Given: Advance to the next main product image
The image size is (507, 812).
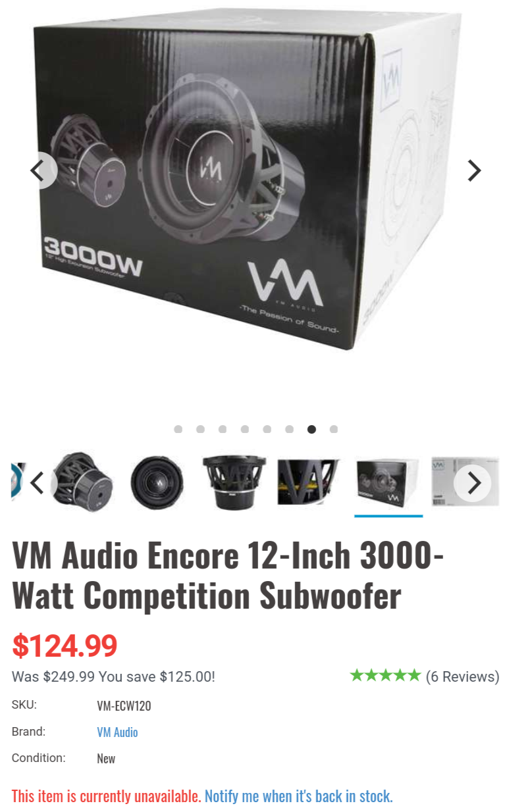Looking at the screenshot, I should click(x=474, y=170).
